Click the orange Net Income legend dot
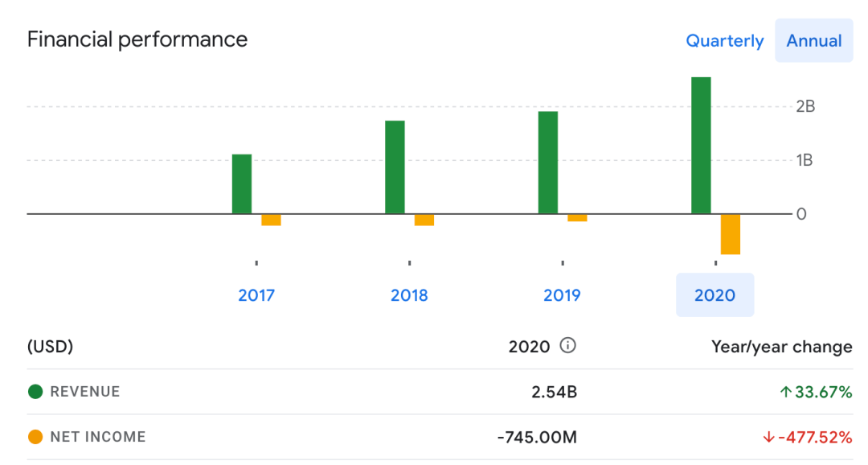 coord(35,438)
